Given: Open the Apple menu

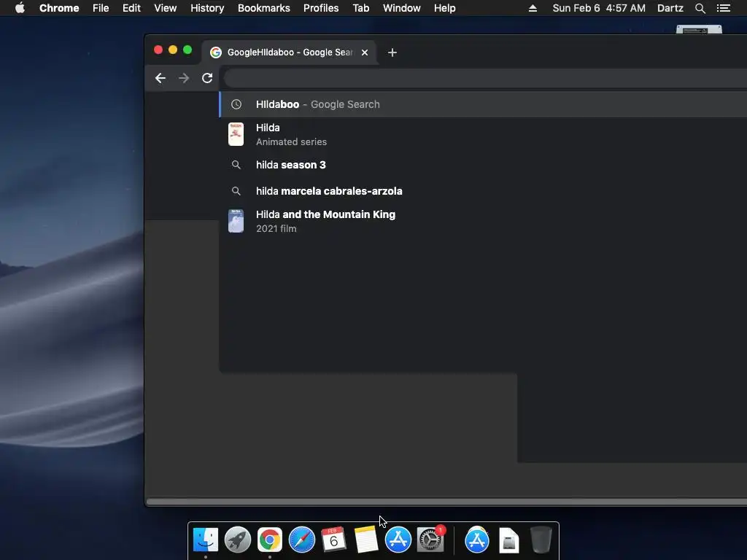Looking at the screenshot, I should click(x=20, y=8).
